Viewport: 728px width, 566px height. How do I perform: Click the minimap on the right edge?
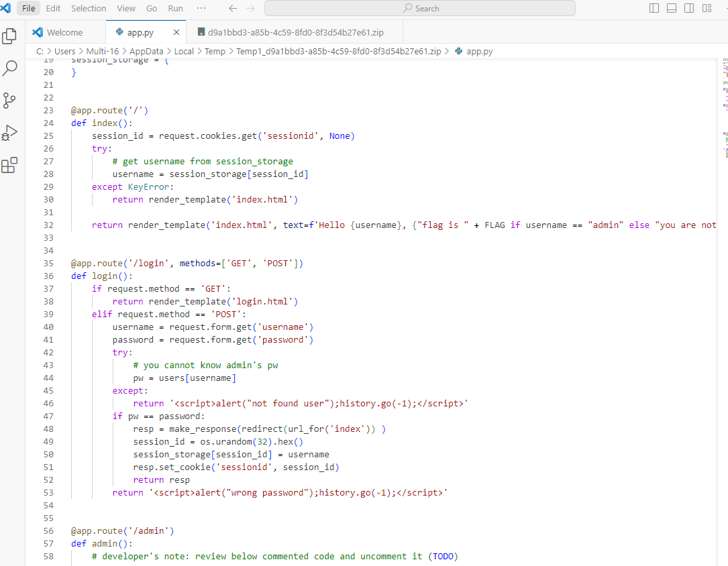725,107
